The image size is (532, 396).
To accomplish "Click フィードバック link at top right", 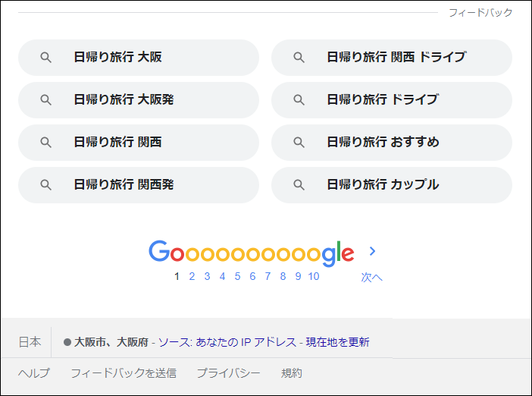I will point(480,13).
